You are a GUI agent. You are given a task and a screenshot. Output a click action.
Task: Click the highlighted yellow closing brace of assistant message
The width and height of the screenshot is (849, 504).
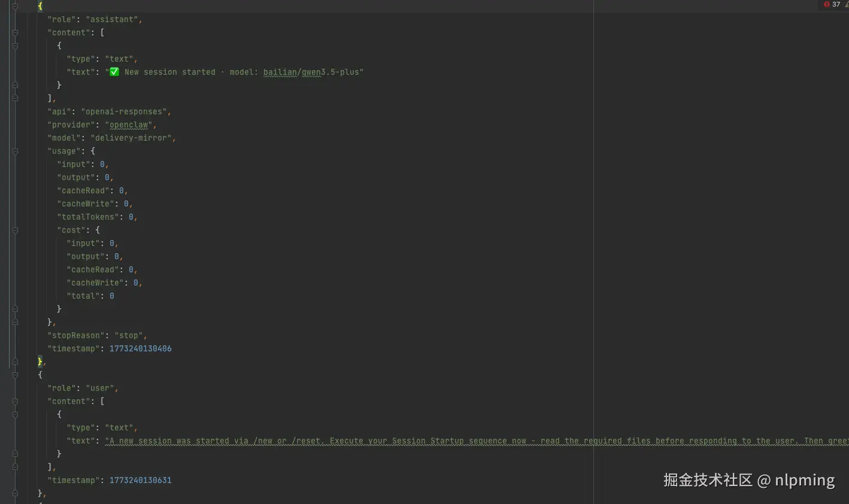pos(40,362)
